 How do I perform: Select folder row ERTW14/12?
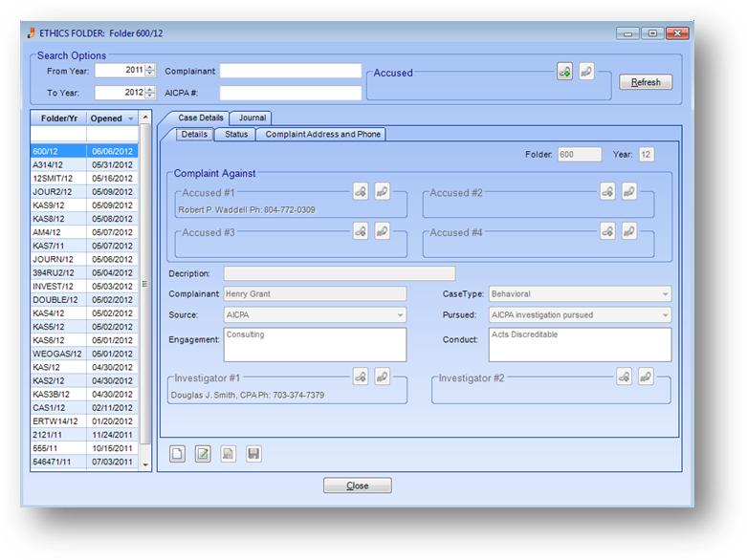[x=84, y=421]
